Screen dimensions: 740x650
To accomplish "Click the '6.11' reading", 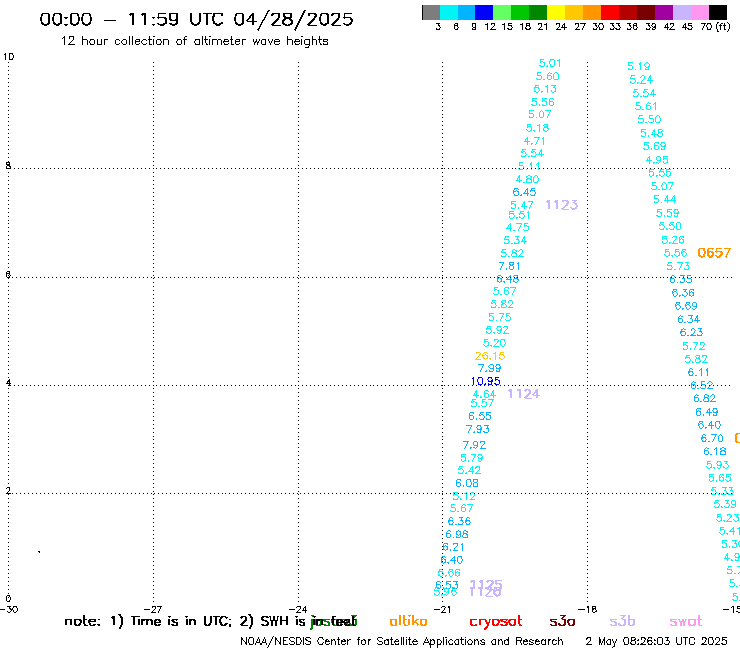I will point(698,372).
